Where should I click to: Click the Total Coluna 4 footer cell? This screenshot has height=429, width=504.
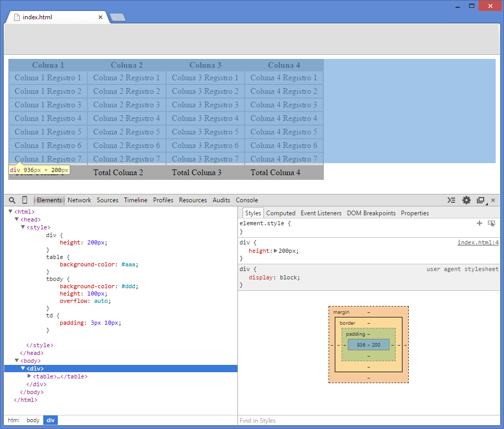point(284,173)
